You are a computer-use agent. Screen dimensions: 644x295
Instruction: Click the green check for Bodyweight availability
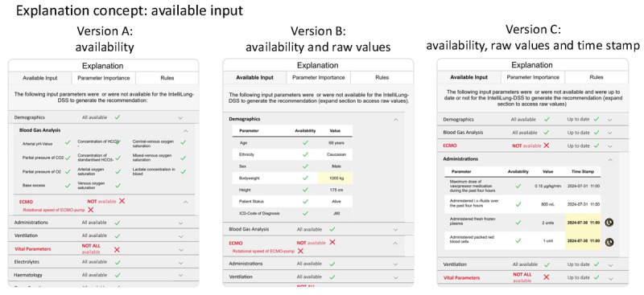(305, 178)
